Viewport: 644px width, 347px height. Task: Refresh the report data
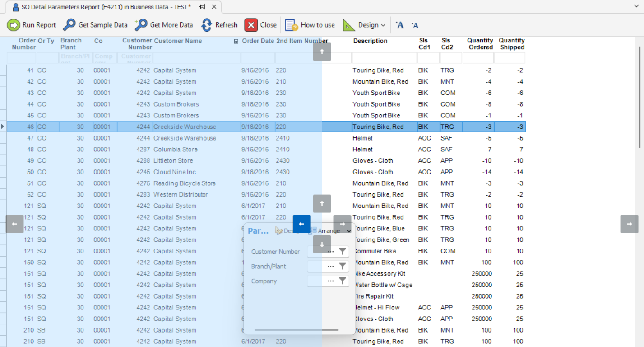[219, 25]
